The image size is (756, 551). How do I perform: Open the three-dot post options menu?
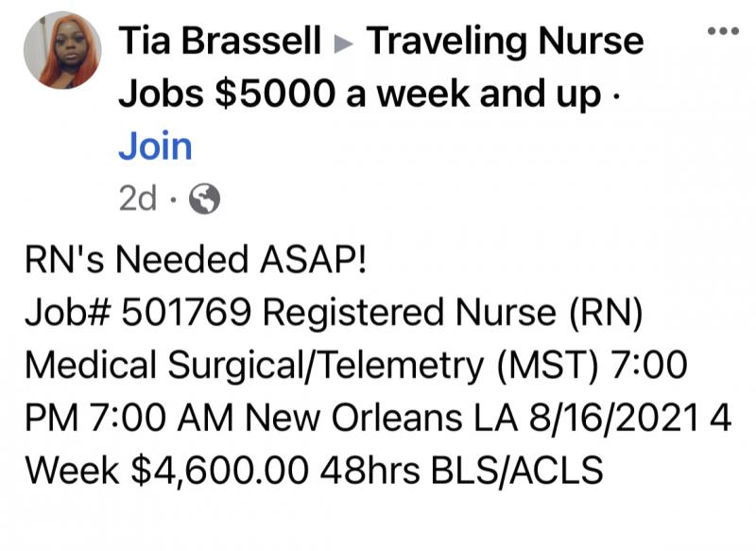(723, 31)
